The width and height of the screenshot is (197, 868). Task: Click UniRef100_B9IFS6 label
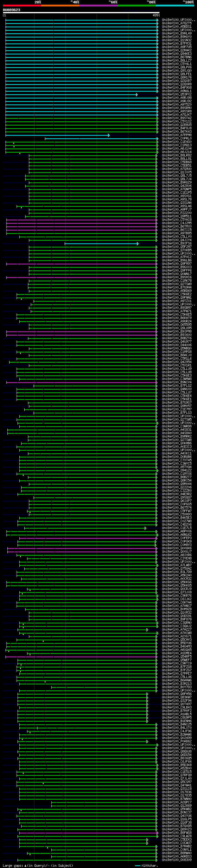click(x=177, y=243)
